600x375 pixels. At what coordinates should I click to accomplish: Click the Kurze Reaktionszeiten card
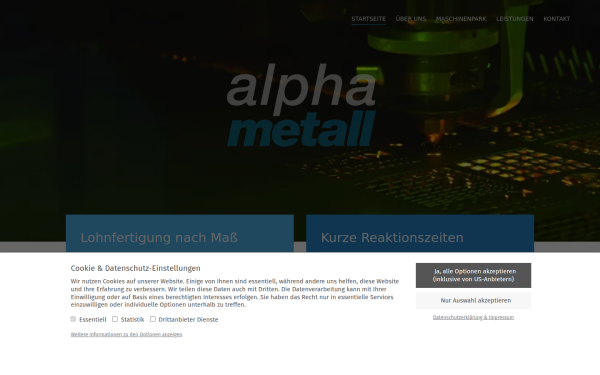click(x=420, y=233)
